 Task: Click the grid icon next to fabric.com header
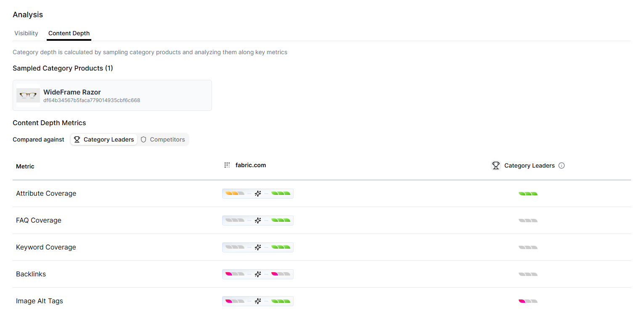coord(227,165)
